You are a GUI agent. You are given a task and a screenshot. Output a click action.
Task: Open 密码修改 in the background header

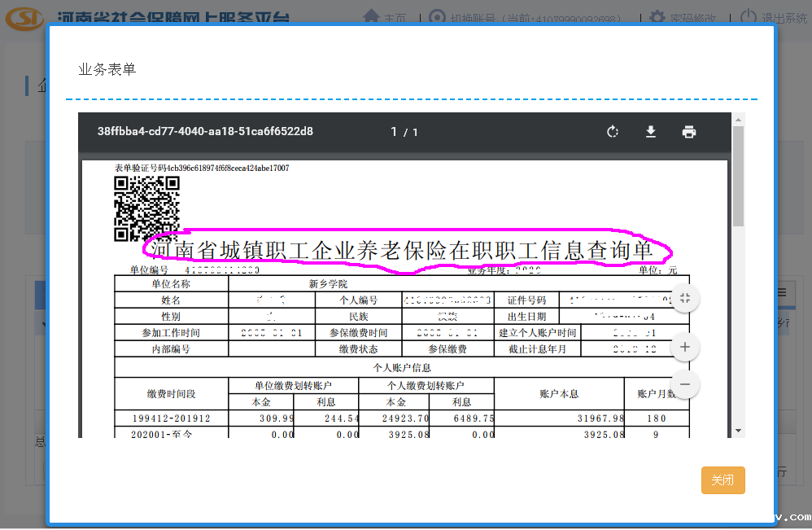tap(693, 19)
